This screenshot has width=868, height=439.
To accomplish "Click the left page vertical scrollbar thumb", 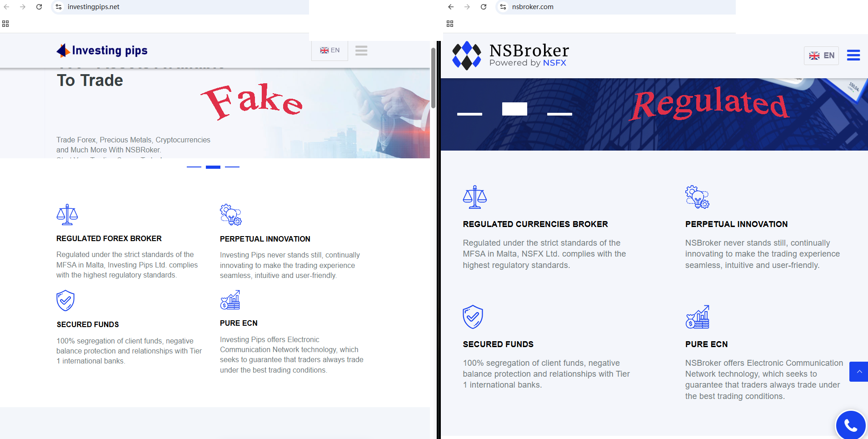I will (x=434, y=77).
